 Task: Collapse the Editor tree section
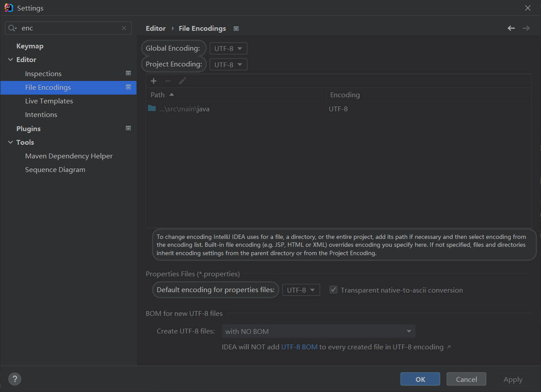pyautogui.click(x=11, y=60)
